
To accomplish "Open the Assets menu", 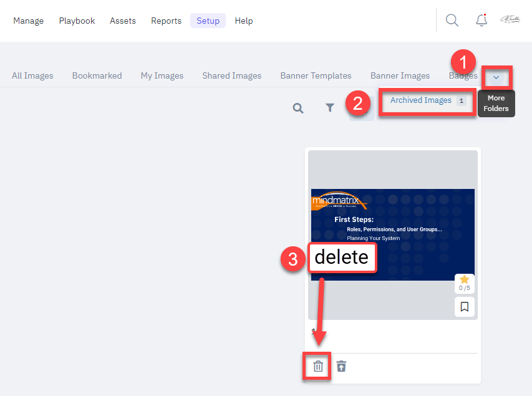I will (x=123, y=21).
